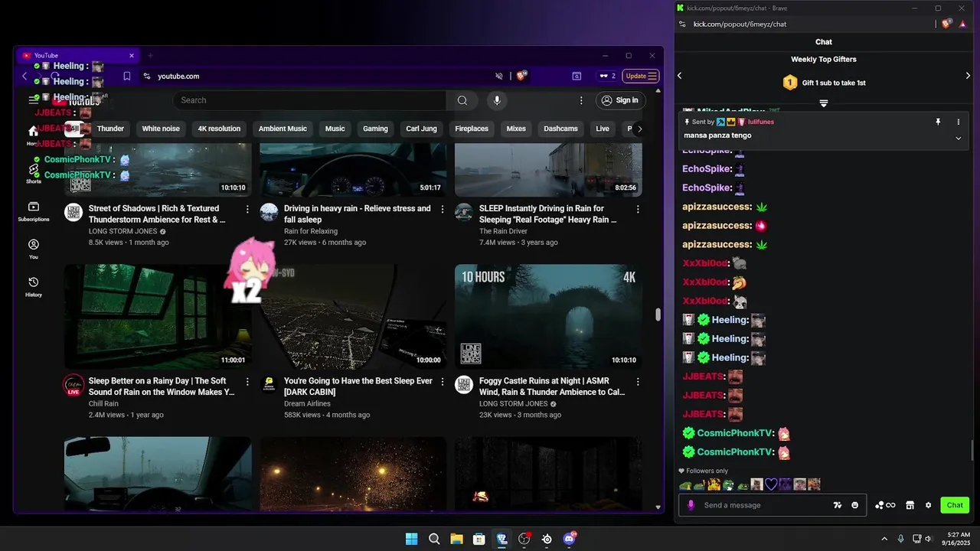Open more options for Street of Shadows video

[x=247, y=209]
